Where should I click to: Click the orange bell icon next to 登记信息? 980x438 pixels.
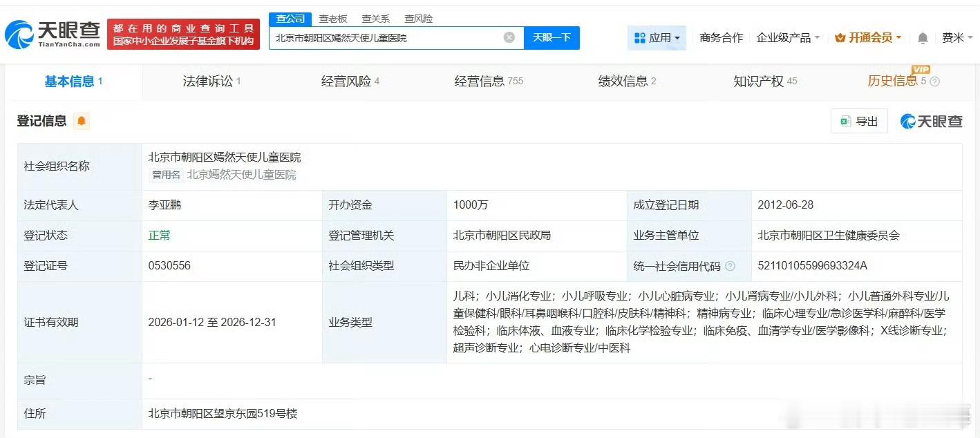(82, 121)
